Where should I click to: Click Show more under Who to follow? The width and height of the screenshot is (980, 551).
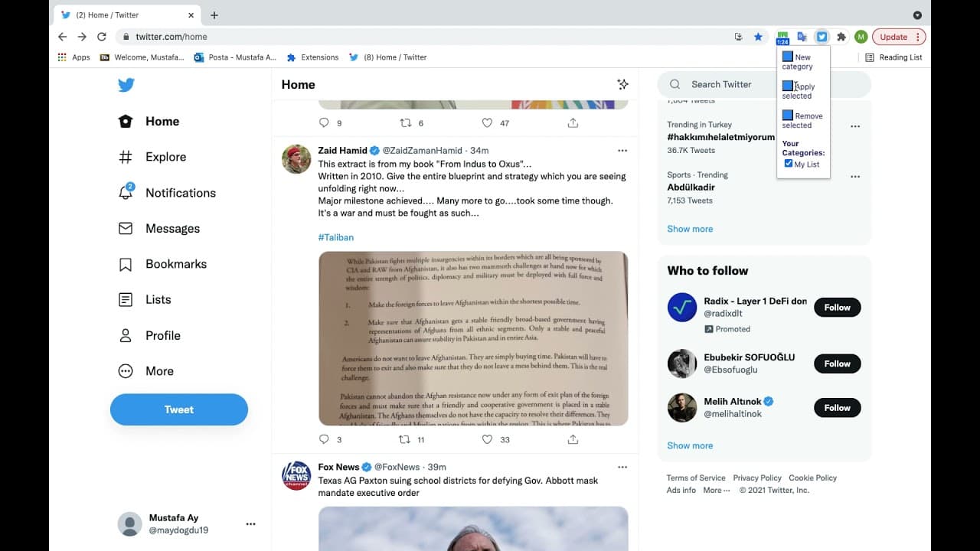click(690, 445)
